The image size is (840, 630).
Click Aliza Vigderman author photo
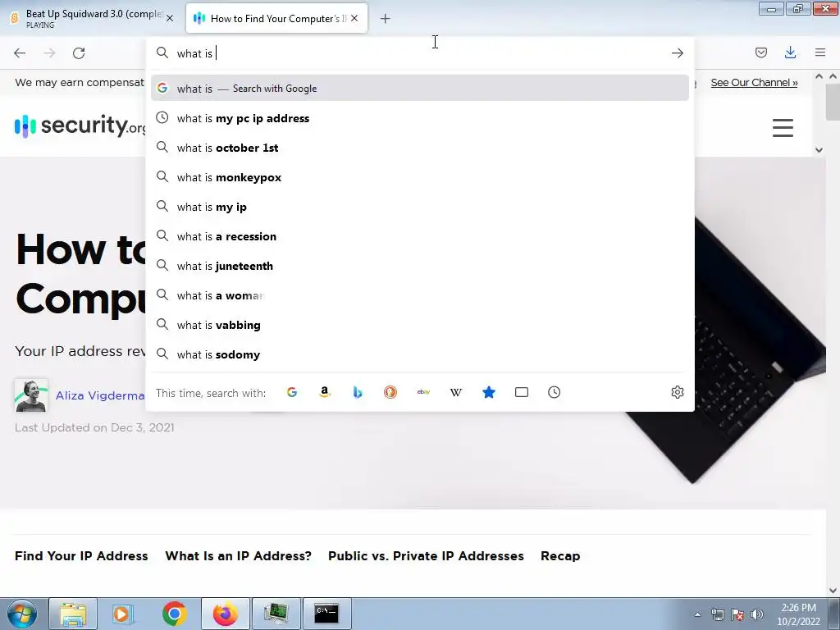point(31,395)
